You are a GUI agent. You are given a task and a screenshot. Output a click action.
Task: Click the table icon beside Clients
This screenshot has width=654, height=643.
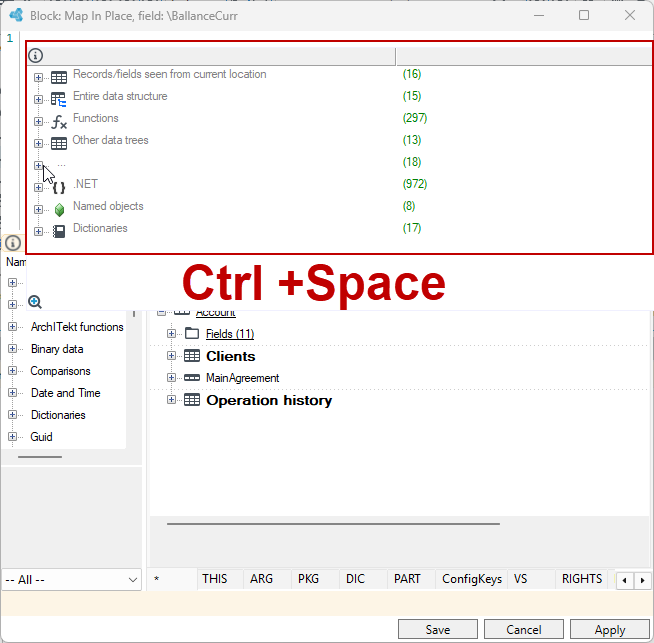192,356
